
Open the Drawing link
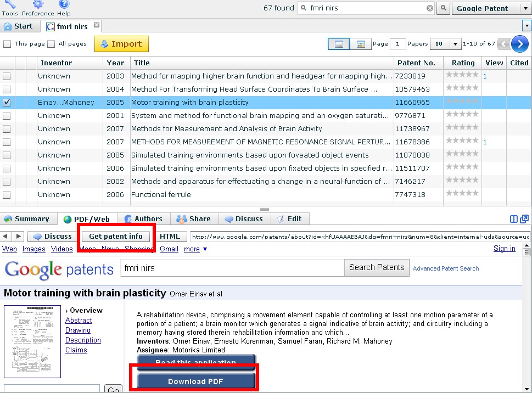[x=78, y=330]
